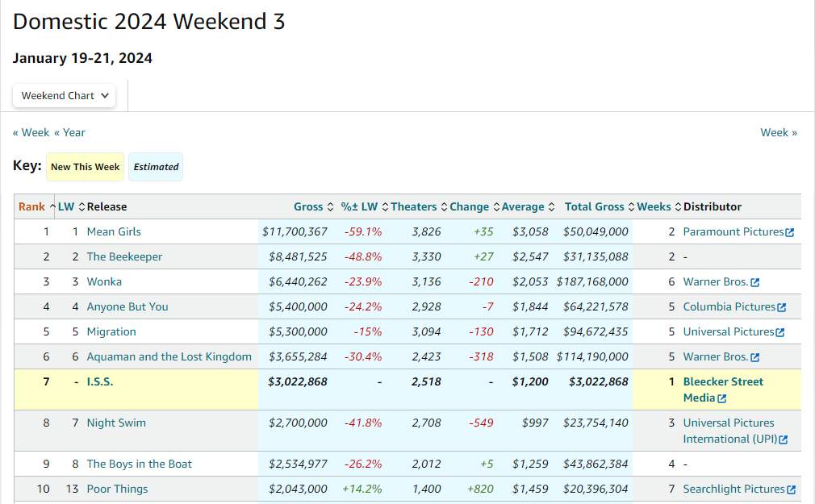The width and height of the screenshot is (815, 504).
Task: Click the date January 19-21, 2024
Action: (82, 58)
